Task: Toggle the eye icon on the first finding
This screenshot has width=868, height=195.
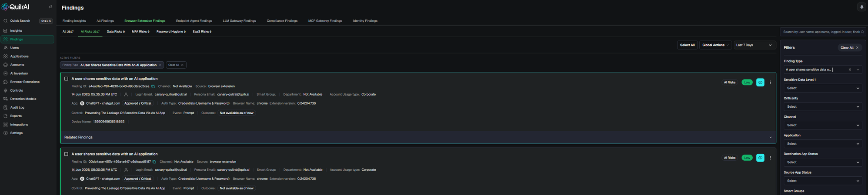Action: (x=760, y=83)
